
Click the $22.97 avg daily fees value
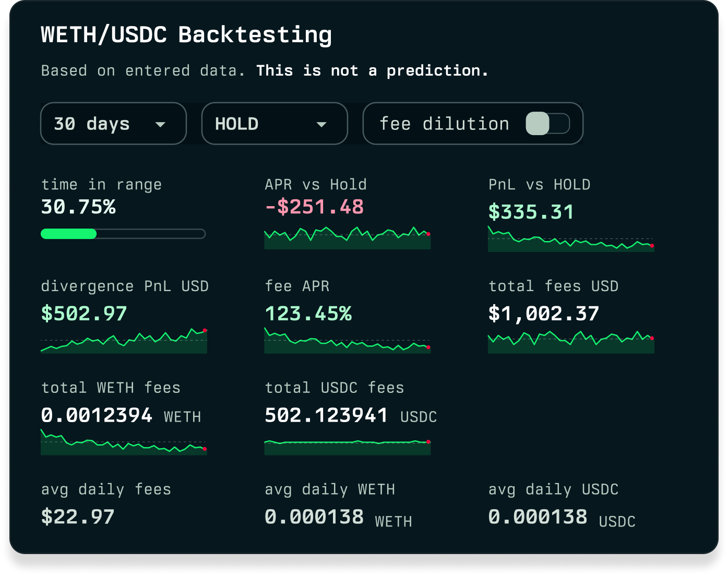coord(78,517)
